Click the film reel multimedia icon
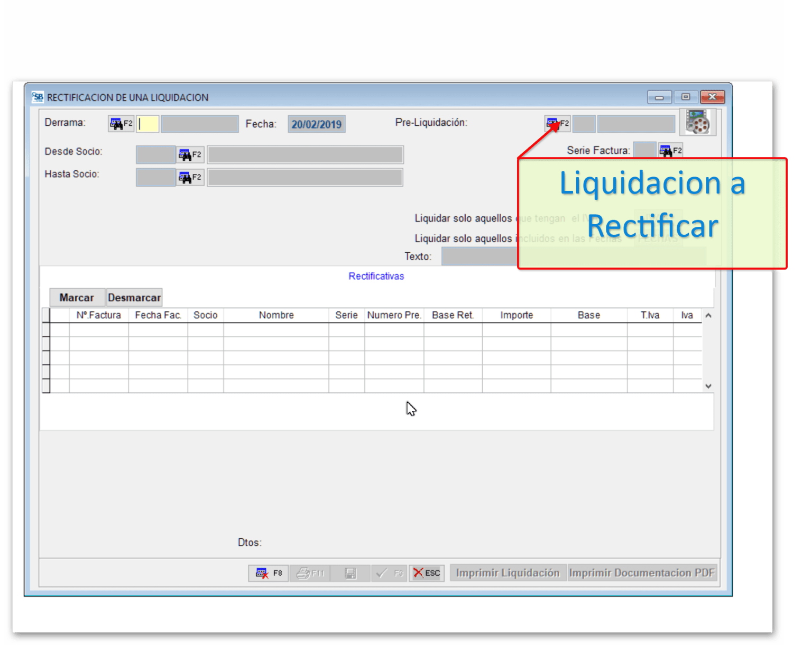The width and height of the screenshot is (812, 645). point(698,122)
